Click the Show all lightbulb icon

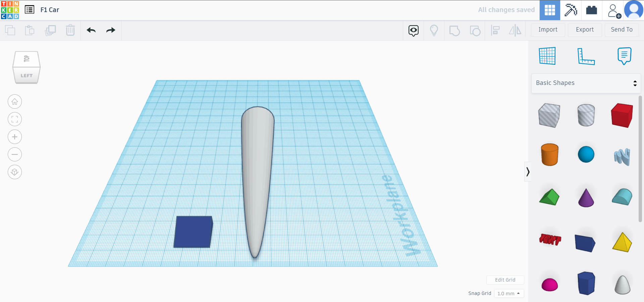click(x=434, y=31)
